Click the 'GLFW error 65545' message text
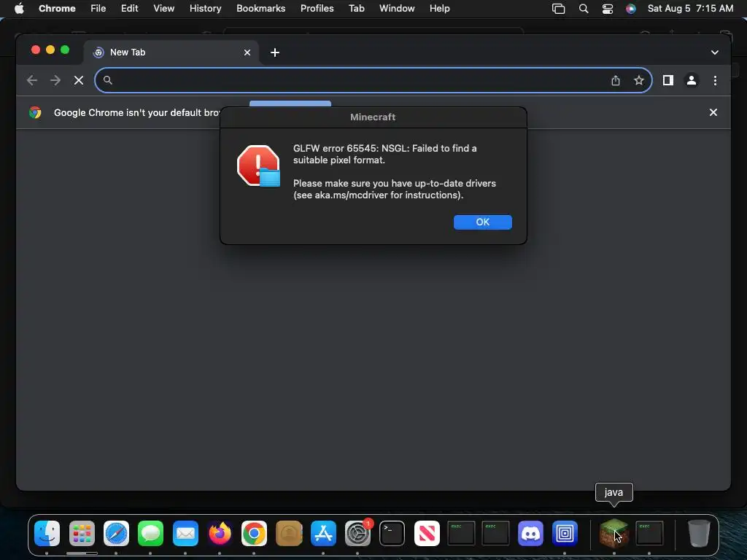 [384, 155]
